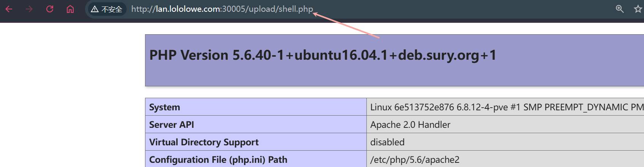Viewport: 644px width, 167px height.
Task: Click the /etc/php/5.6/apache2 path value
Action: [415, 160]
